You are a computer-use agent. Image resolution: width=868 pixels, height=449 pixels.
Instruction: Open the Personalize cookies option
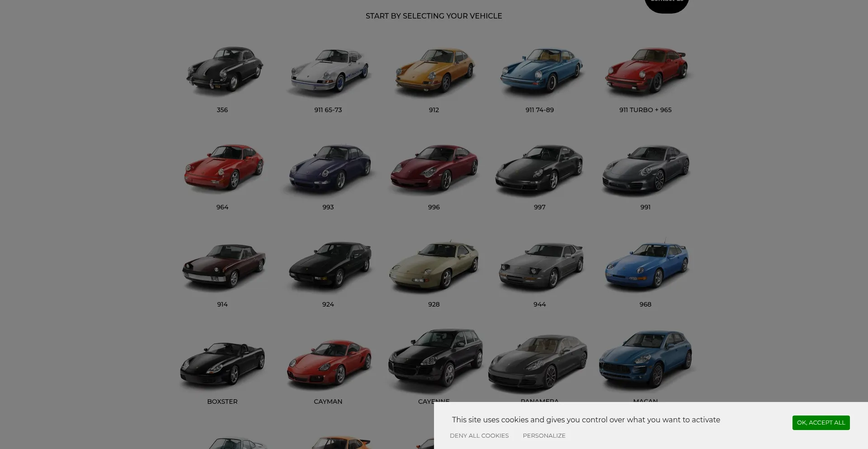tap(544, 436)
